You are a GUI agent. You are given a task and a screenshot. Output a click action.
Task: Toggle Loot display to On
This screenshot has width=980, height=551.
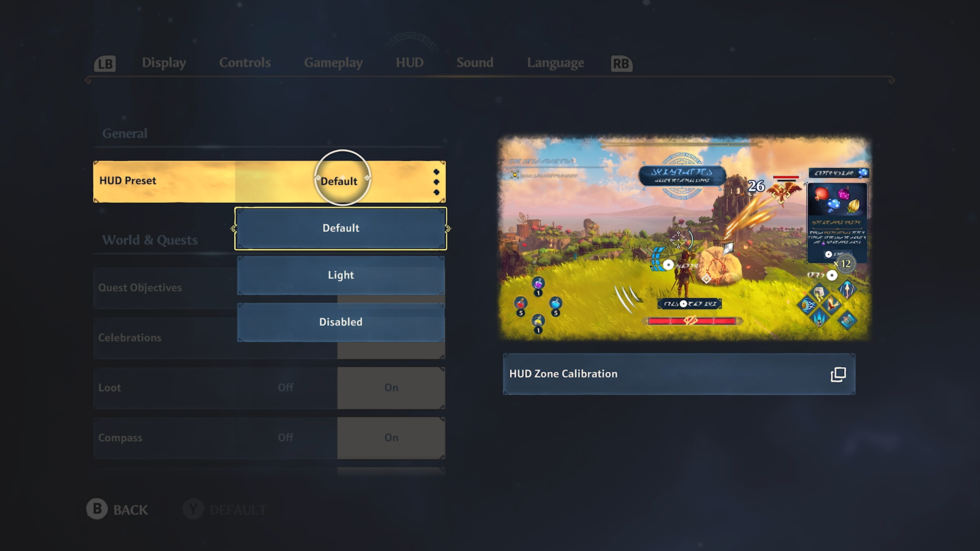[390, 387]
